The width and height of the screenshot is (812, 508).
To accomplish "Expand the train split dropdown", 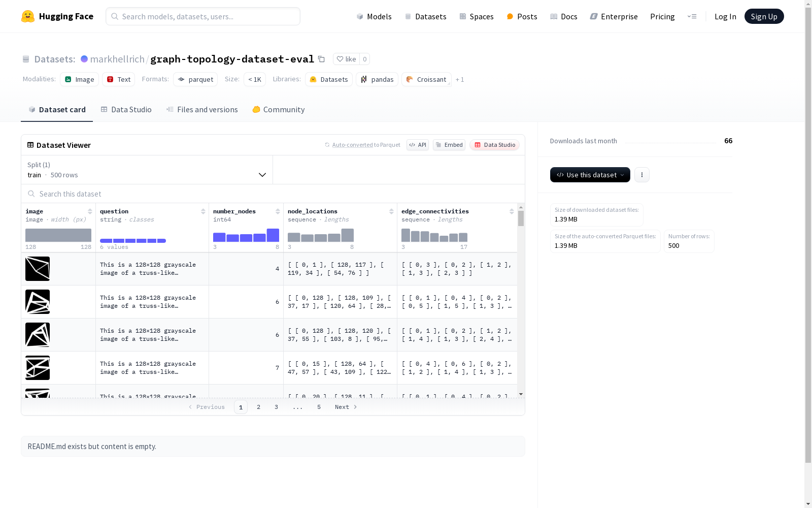I will click(x=147, y=170).
